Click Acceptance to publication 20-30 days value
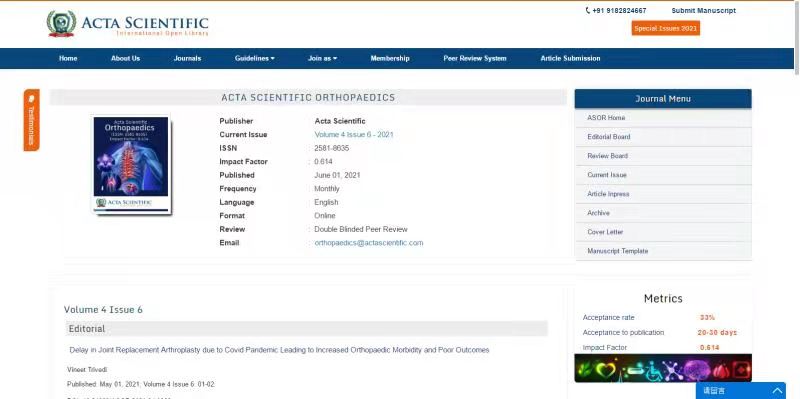Screen dimensions: 800x399 click(x=717, y=333)
